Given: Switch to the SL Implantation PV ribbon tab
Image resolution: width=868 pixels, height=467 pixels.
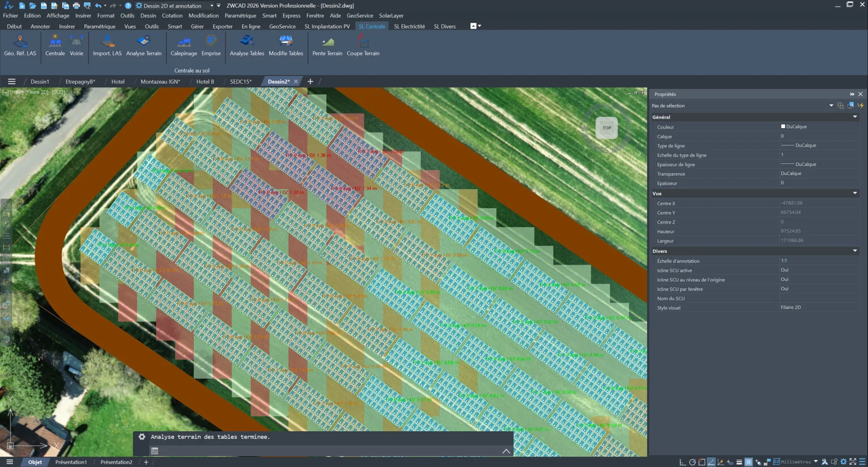Looking at the screenshot, I should [327, 26].
